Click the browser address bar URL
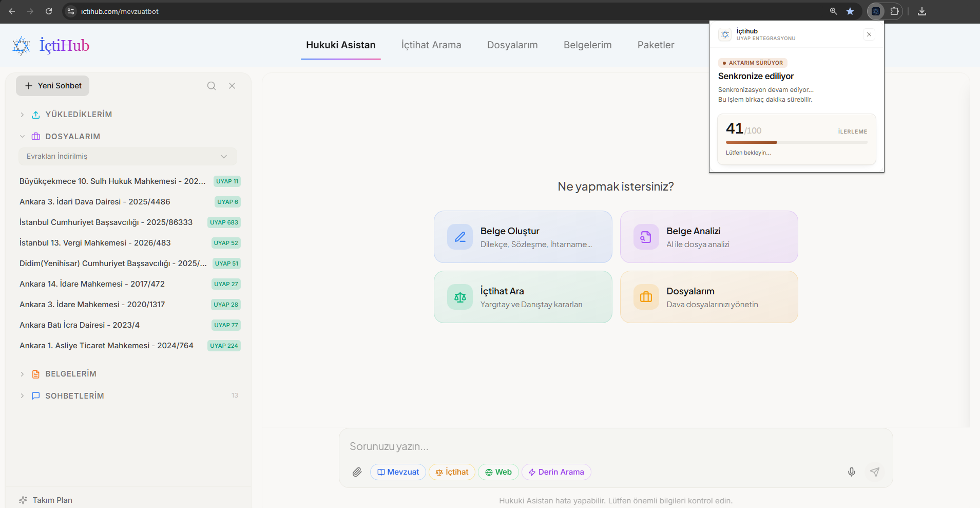This screenshot has height=508, width=980. (x=120, y=11)
